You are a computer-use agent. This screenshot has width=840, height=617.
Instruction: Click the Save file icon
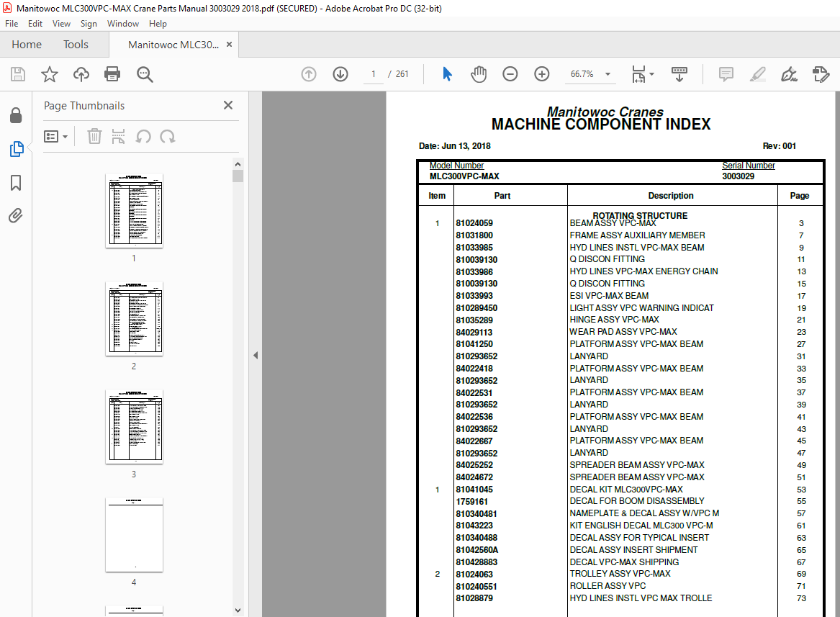18,74
